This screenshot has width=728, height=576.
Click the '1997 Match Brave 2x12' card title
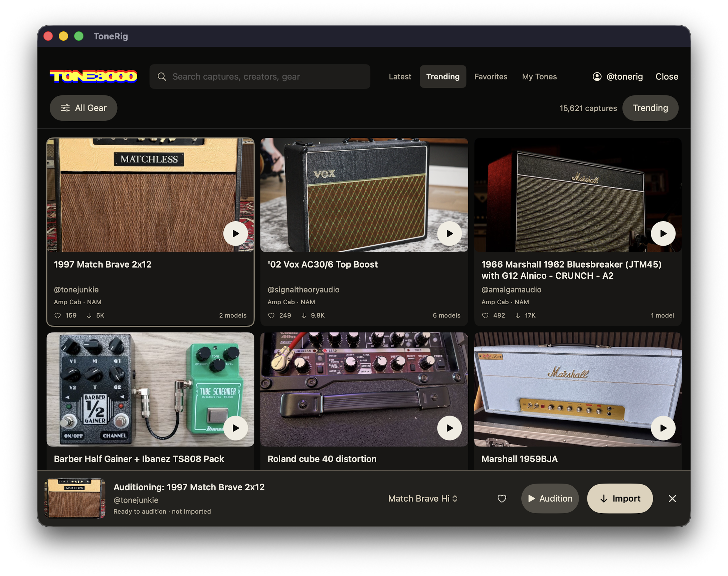click(103, 264)
